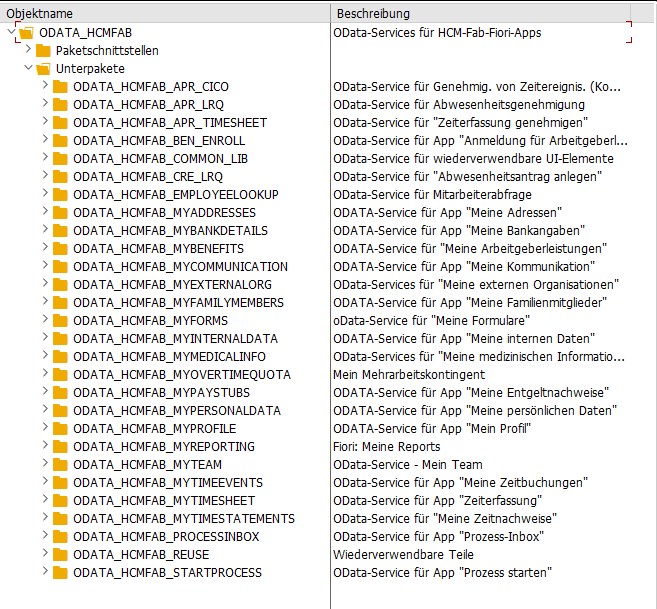Click description 'OData-Service für Mitarbeiterabfrage'
Viewport: 657px width, 609px height.
[432, 195]
